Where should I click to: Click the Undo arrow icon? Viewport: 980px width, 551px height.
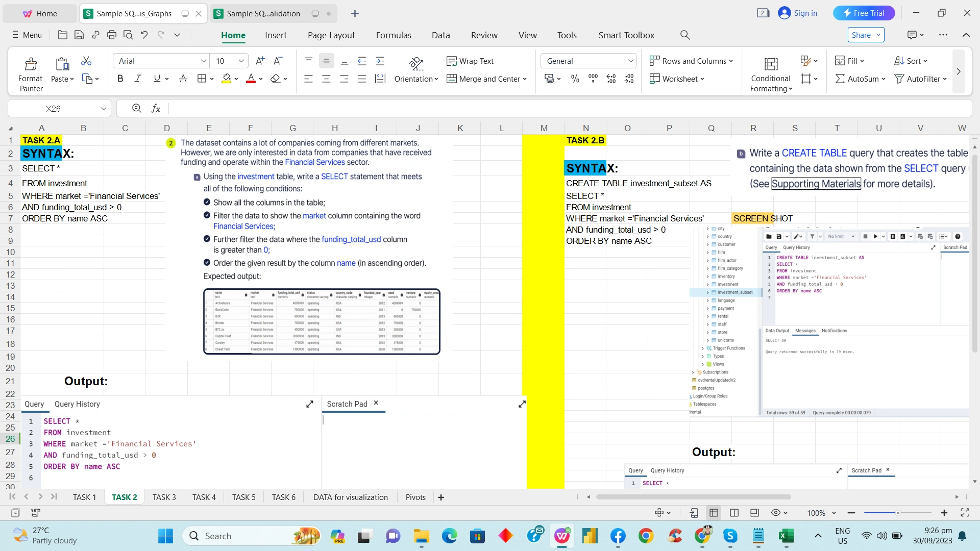(144, 35)
